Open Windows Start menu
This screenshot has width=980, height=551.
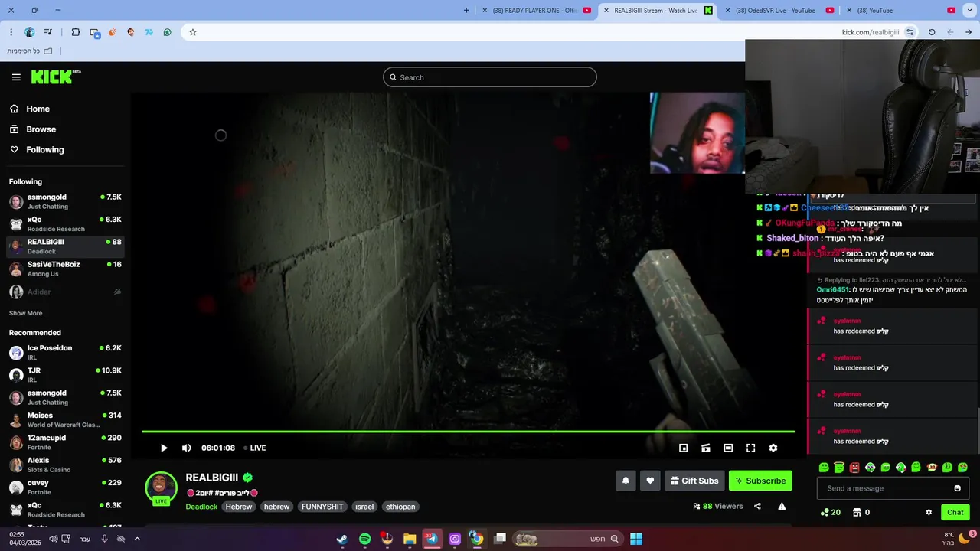point(635,539)
